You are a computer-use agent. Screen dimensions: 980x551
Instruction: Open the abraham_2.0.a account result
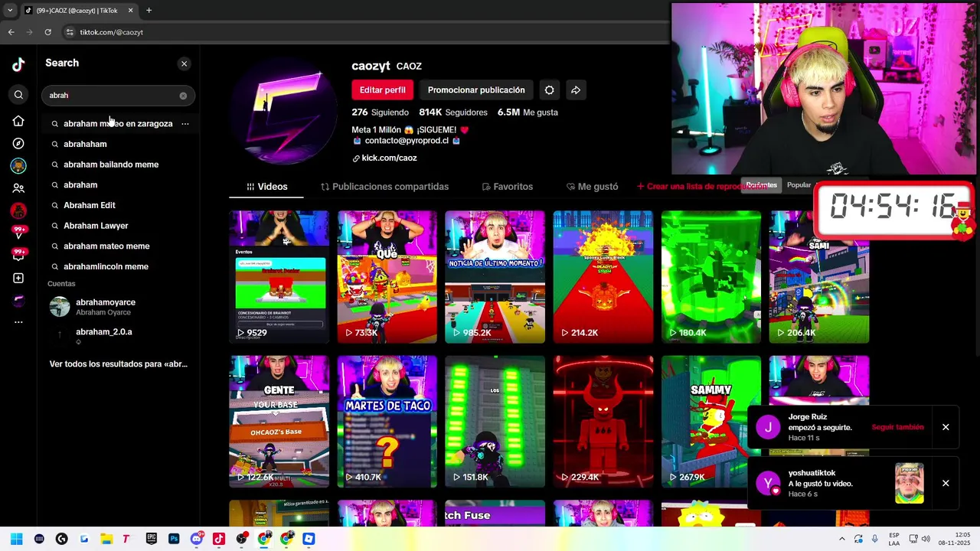coord(119,335)
